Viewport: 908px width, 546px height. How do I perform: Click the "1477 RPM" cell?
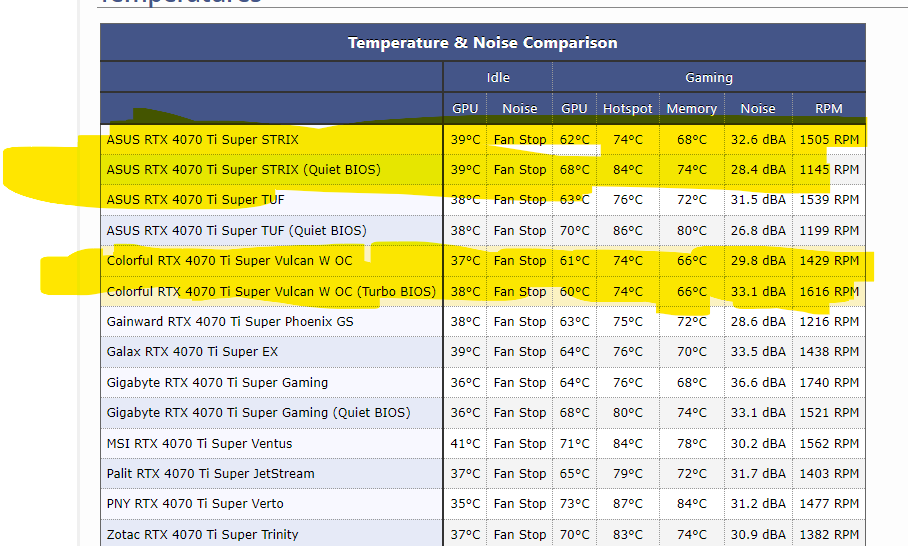(x=829, y=504)
